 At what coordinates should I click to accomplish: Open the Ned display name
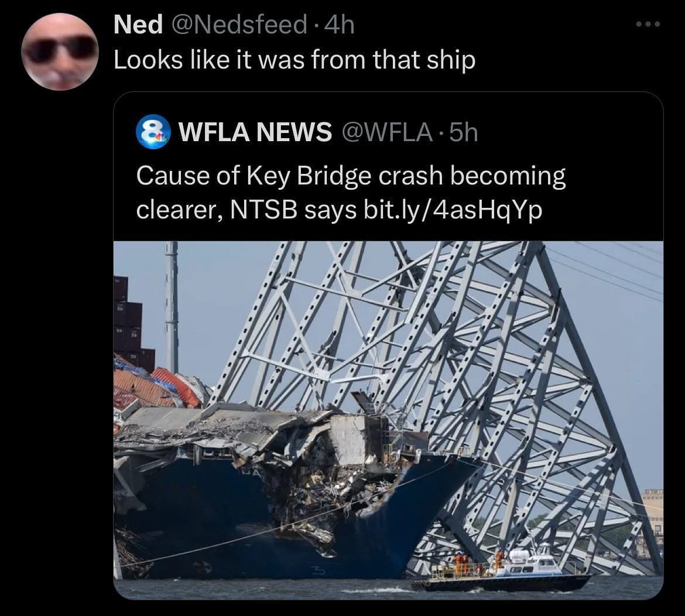[138, 25]
